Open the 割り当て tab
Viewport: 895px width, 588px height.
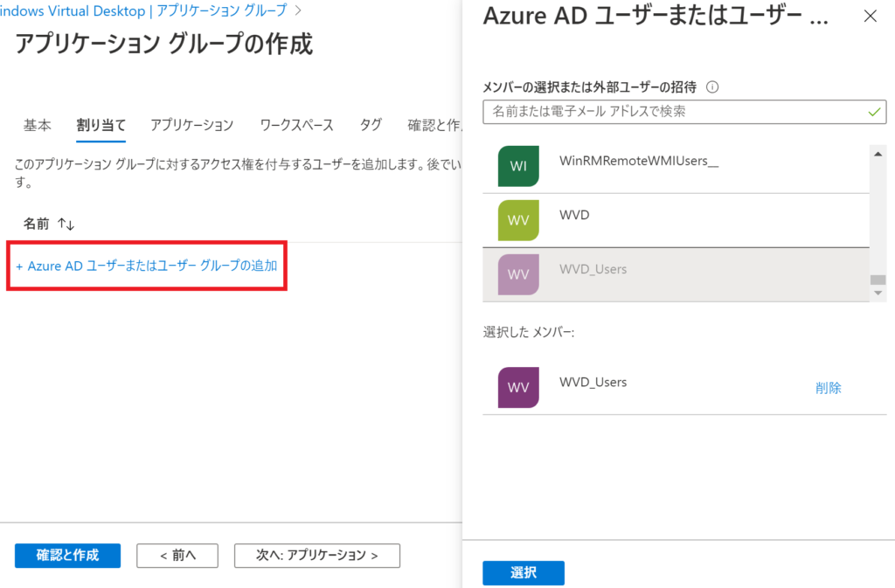point(101,126)
